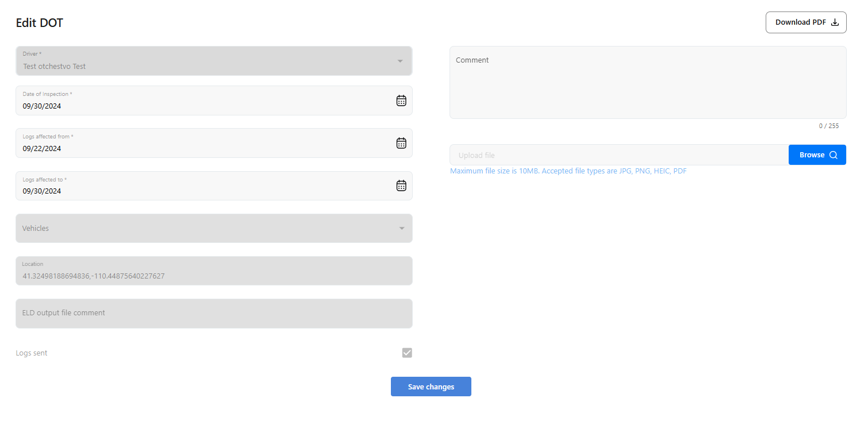Click the Upload file input field

pos(619,155)
